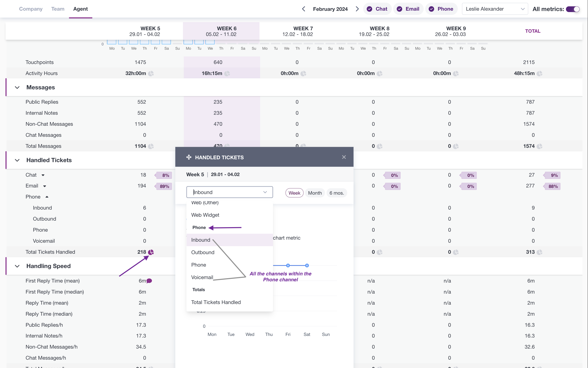Open pie chart for Week 5 Activity Hours
This screenshot has height=368, width=588.
coord(151,74)
